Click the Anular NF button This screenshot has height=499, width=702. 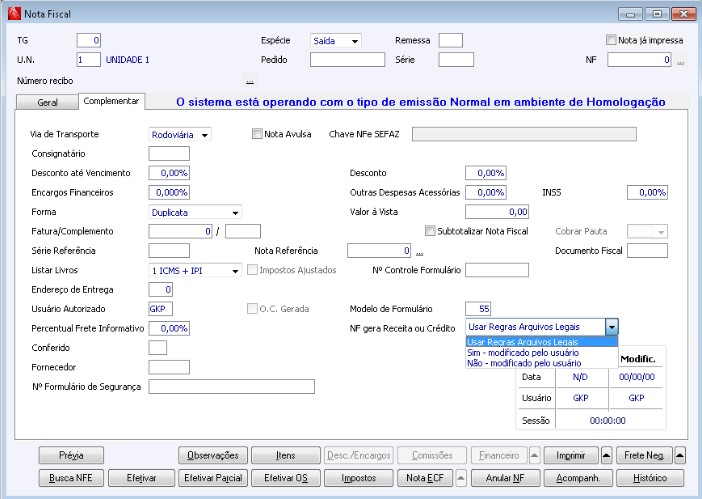[505, 478]
